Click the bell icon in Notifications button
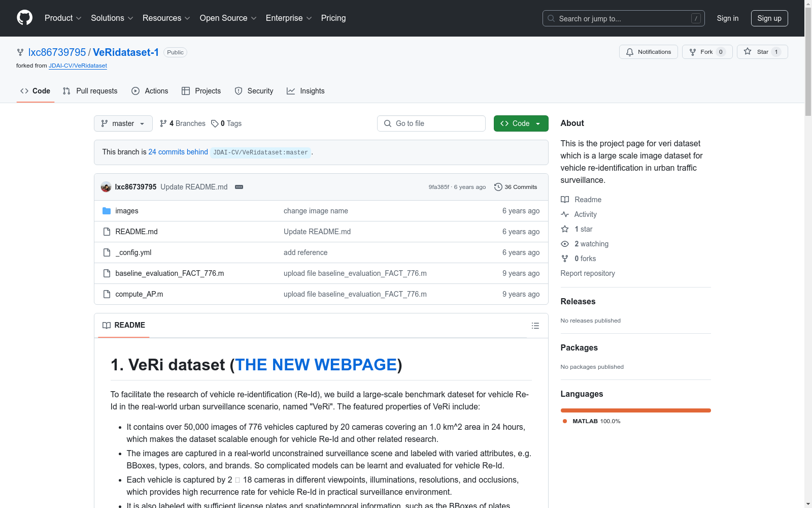Screen dimensions: 812x508 (630, 52)
